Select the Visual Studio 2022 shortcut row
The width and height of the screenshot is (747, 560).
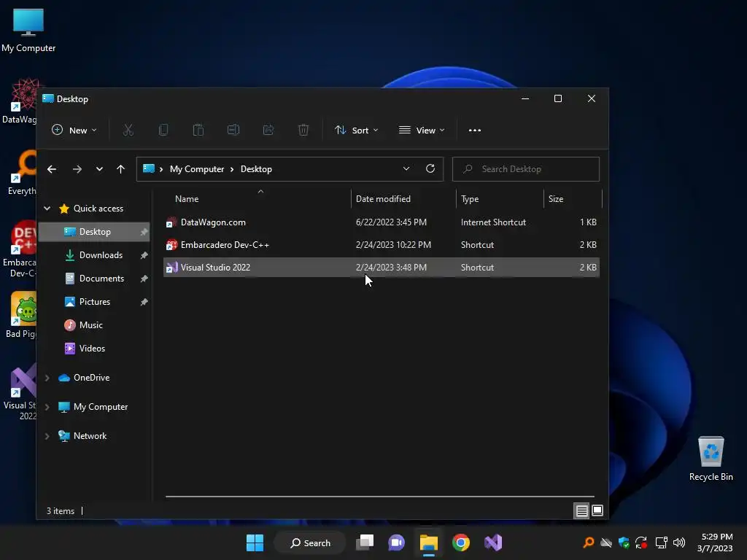point(381,267)
